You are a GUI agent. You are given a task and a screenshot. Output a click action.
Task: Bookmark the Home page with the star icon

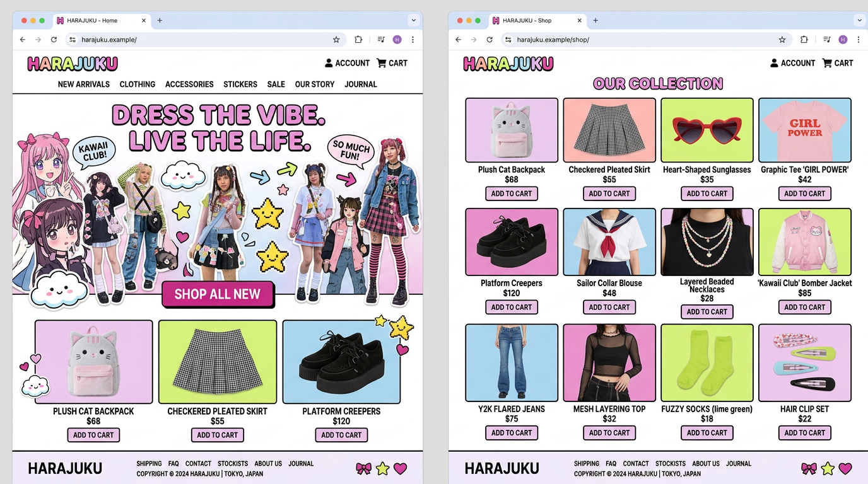(x=336, y=40)
